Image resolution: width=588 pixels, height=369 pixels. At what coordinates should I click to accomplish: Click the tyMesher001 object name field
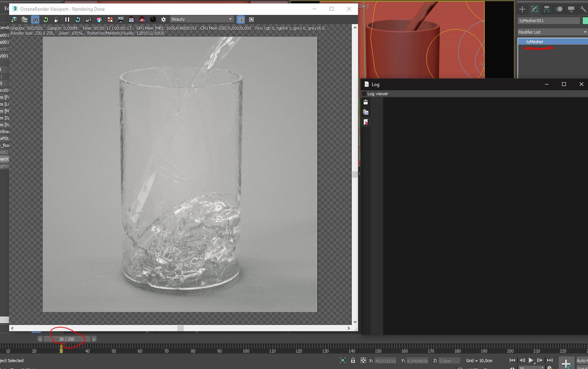(549, 21)
